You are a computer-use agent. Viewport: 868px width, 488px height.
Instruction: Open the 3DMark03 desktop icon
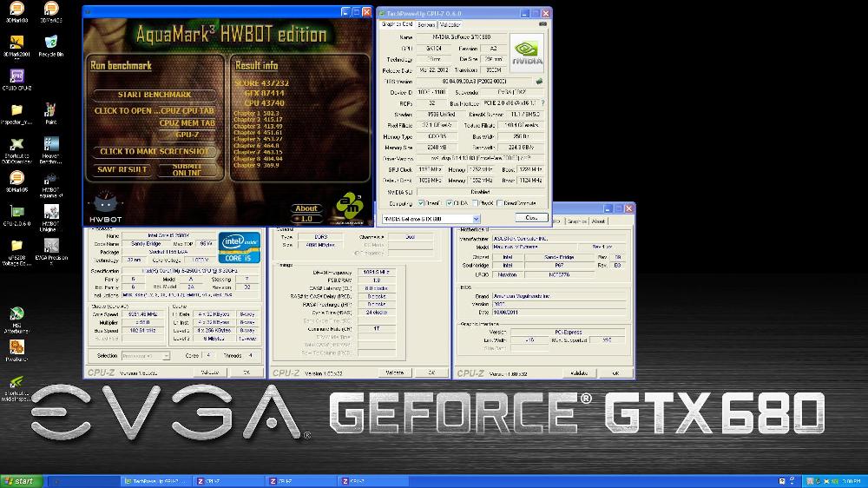pyautogui.click(x=16, y=12)
